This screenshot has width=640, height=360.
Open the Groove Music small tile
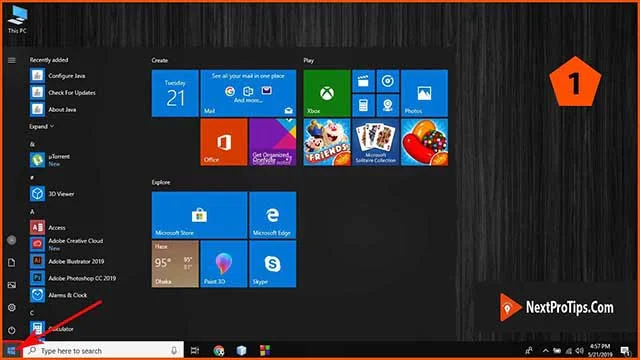coord(388,81)
